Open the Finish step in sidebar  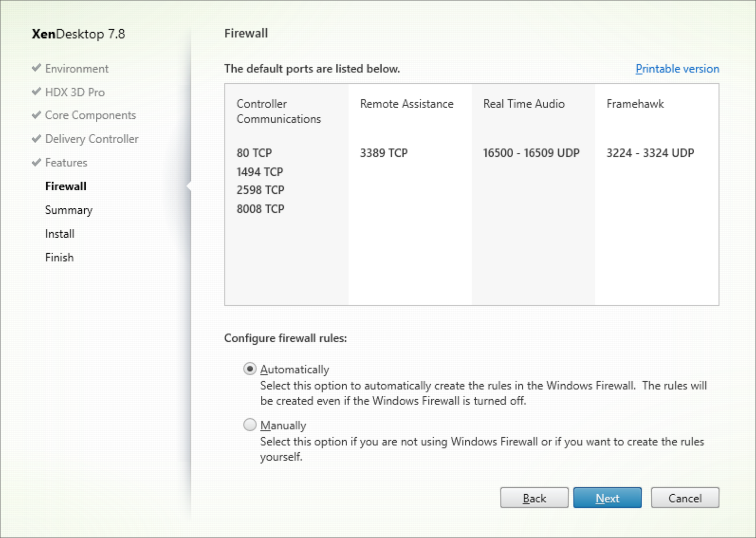[59, 258]
